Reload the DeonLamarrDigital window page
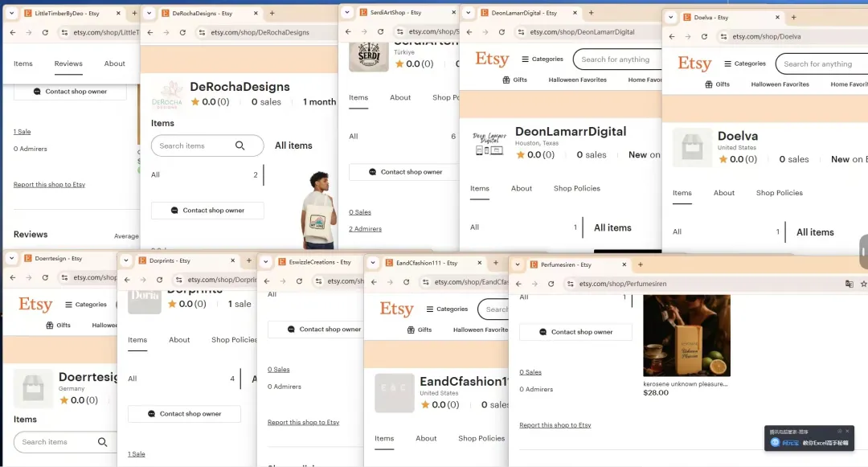Viewport: 868px width, 467px height. (502, 32)
